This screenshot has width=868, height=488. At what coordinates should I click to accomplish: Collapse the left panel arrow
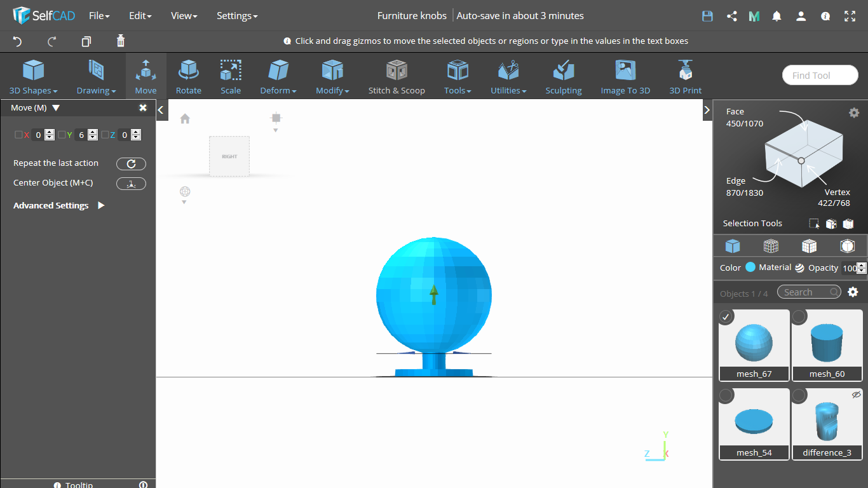(x=161, y=110)
